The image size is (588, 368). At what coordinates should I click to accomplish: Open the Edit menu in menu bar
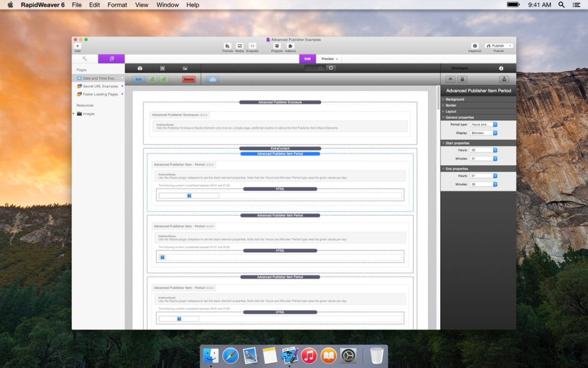coord(95,5)
